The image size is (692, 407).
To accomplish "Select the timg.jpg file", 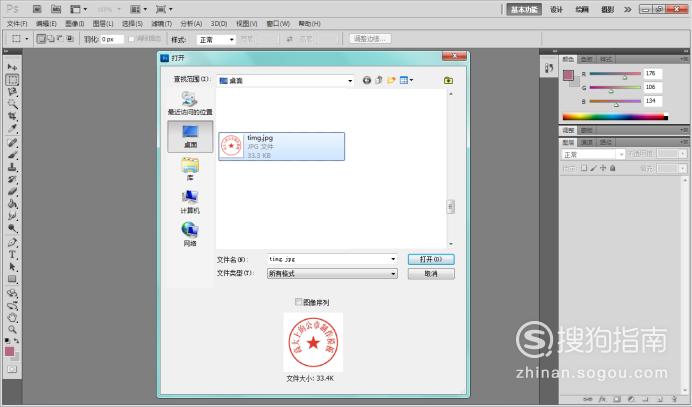I will (282, 147).
